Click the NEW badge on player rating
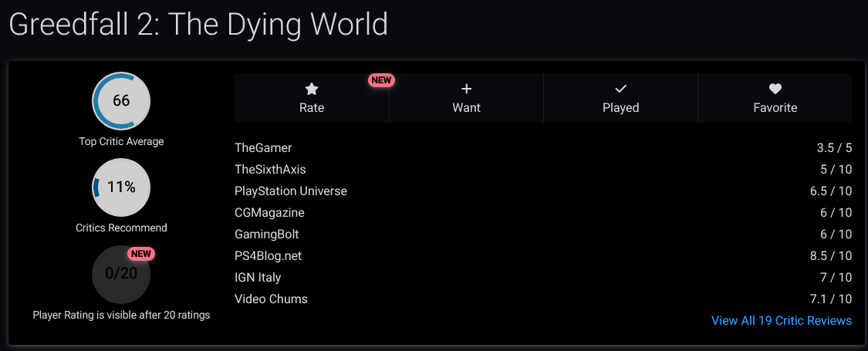Screen dimensions: 868x351 [141, 254]
